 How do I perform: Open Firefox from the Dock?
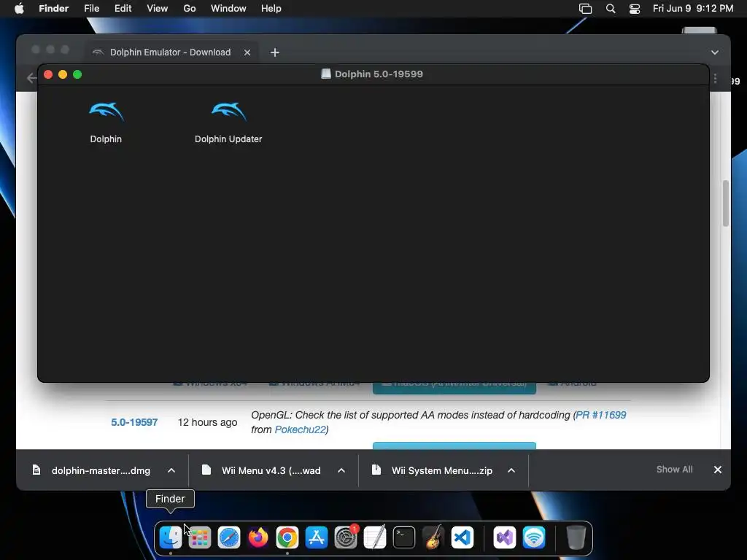click(x=258, y=537)
